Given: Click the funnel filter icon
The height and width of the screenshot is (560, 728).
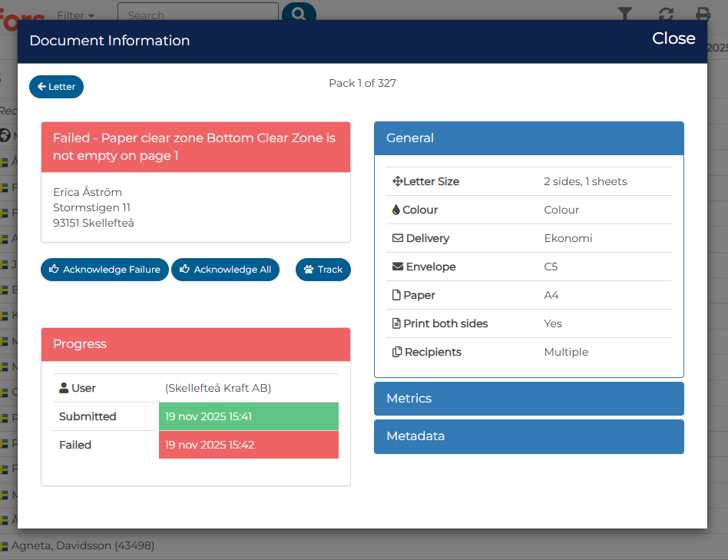Looking at the screenshot, I should click(x=625, y=14).
